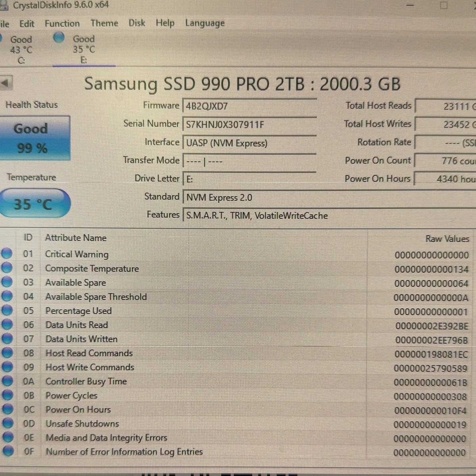
Task: Click the status icon for Host Write Commands
Action: coord(7,367)
